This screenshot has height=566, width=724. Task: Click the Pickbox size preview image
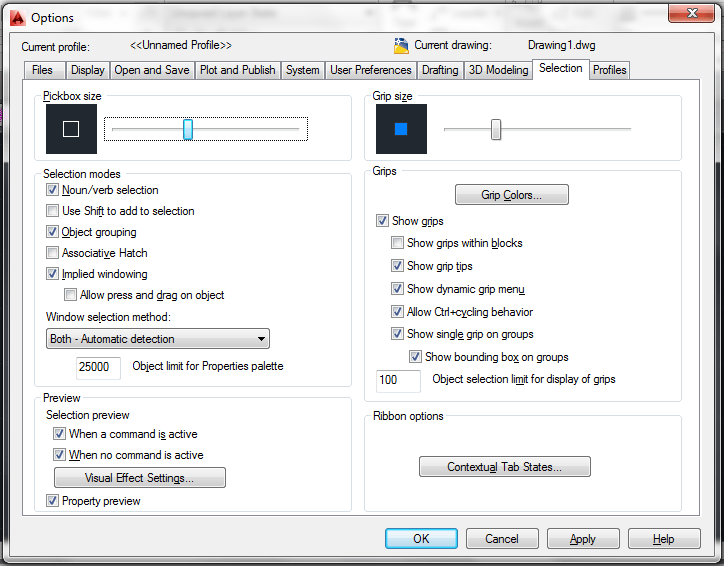point(72,129)
